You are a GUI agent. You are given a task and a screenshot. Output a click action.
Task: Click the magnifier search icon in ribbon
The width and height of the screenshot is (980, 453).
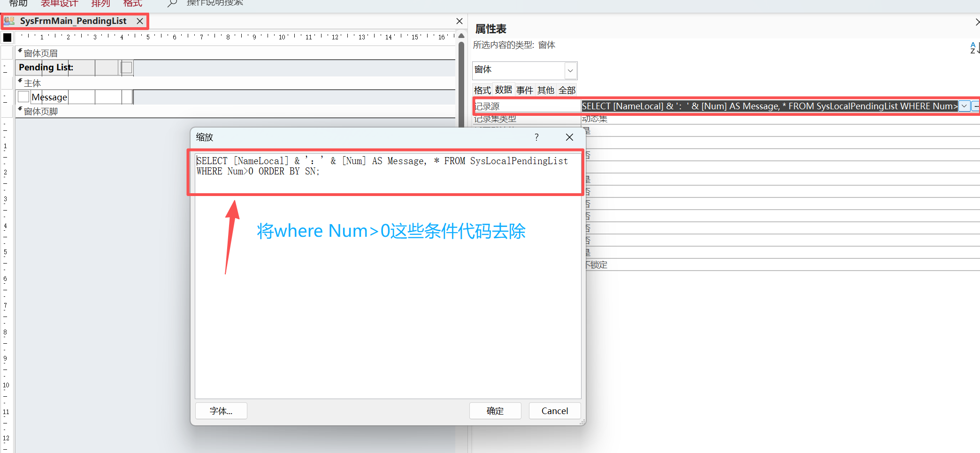172,4
